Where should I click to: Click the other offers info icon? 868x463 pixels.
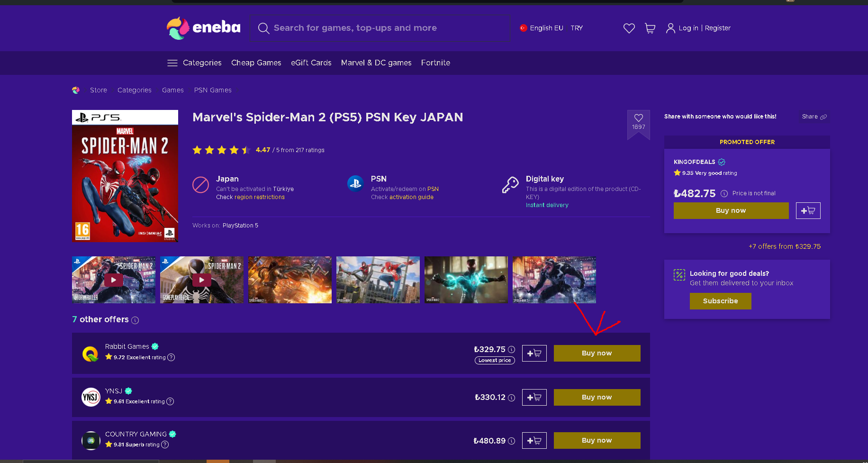click(135, 320)
